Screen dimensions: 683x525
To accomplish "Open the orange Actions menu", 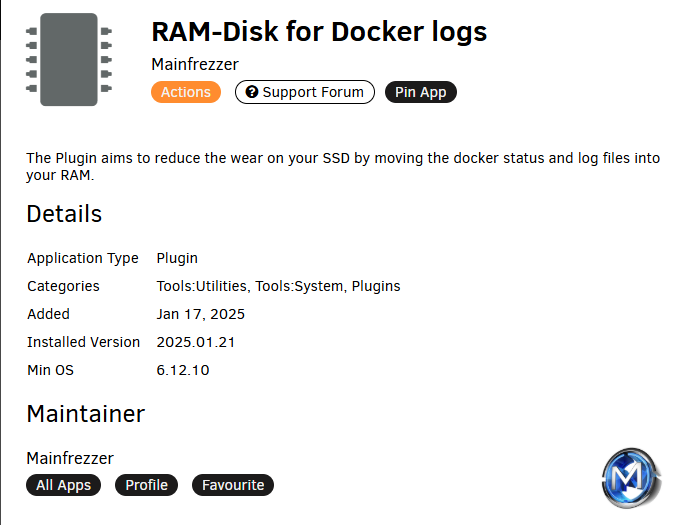I will click(x=186, y=92).
